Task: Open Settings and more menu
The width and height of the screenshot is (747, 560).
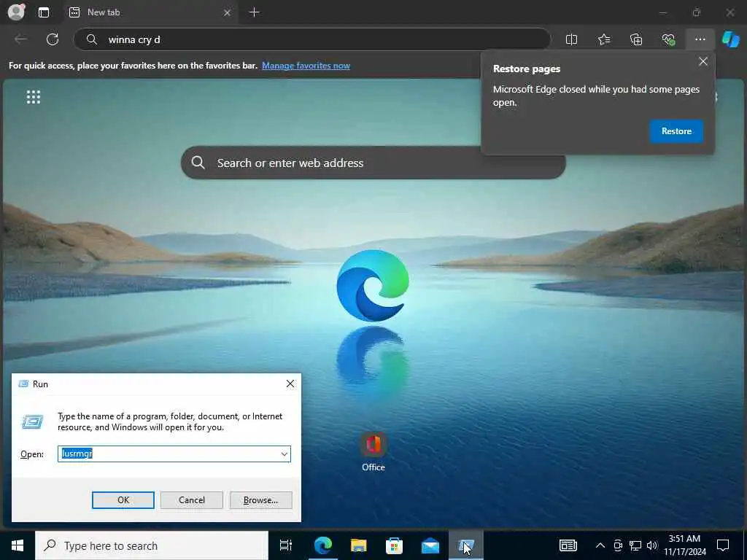Action: click(x=700, y=39)
